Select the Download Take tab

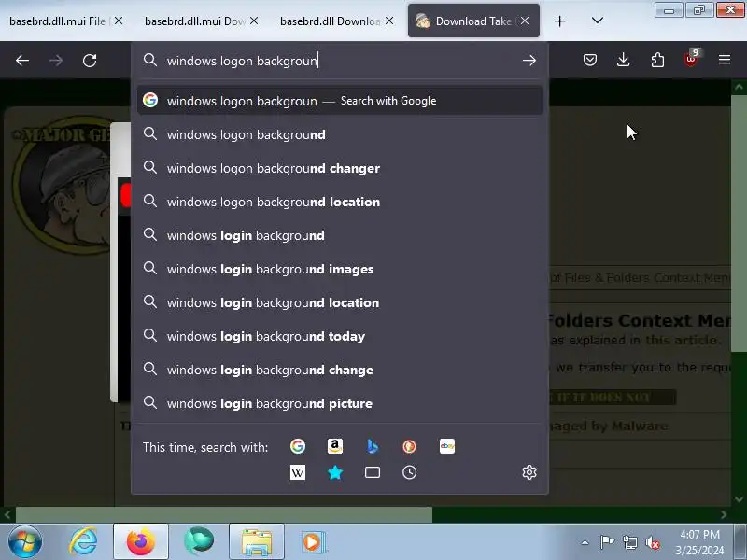point(473,21)
